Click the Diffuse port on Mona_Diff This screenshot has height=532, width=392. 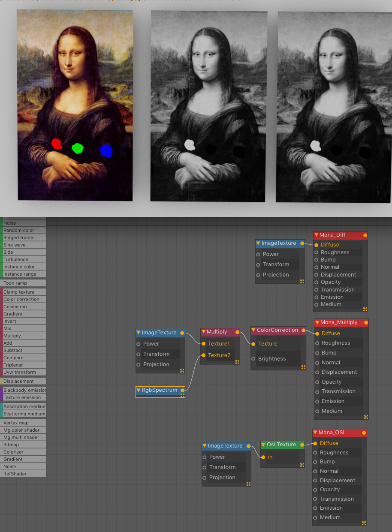[317, 244]
